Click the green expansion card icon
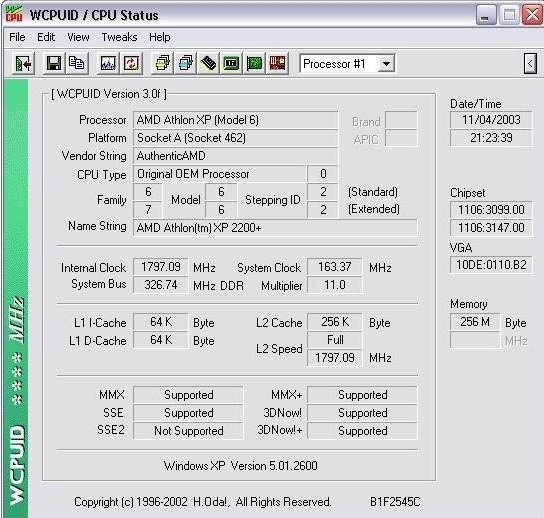Screen dimensions: 544x518 tap(254, 63)
